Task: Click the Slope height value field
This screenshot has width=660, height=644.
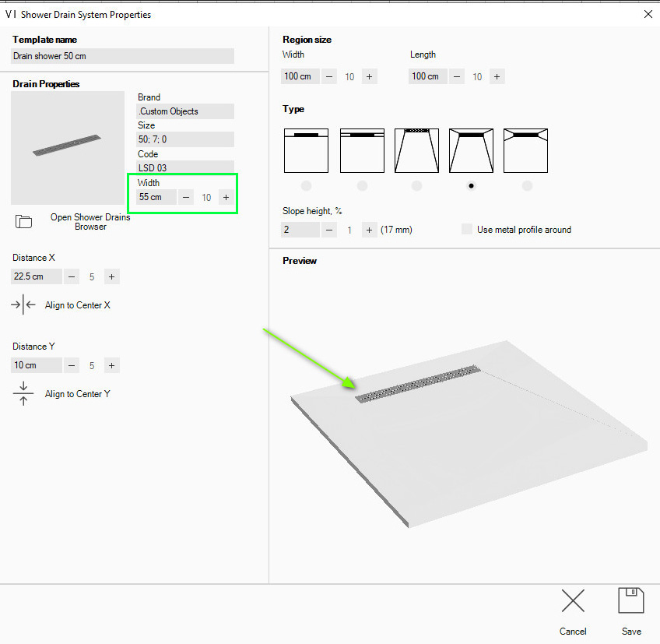Action: [x=300, y=230]
